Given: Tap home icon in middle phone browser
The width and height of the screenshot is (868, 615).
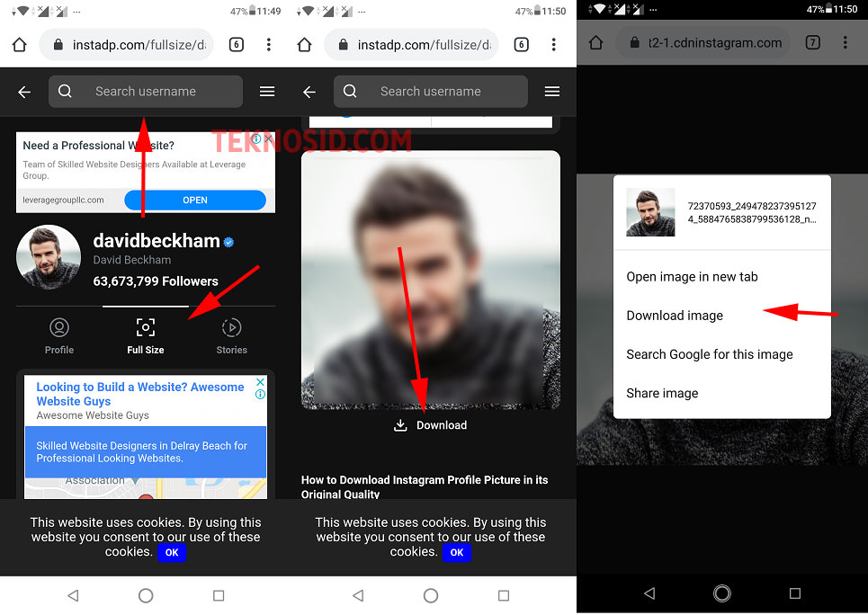Looking at the screenshot, I should [304, 44].
